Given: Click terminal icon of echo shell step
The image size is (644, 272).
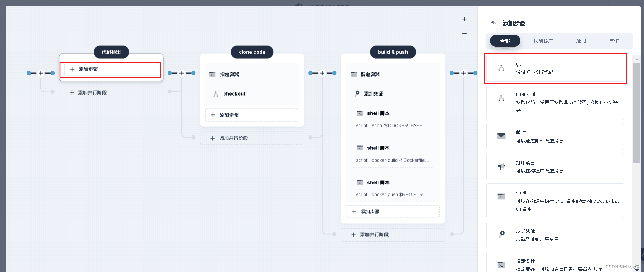Looking at the screenshot, I should tap(360, 113).
